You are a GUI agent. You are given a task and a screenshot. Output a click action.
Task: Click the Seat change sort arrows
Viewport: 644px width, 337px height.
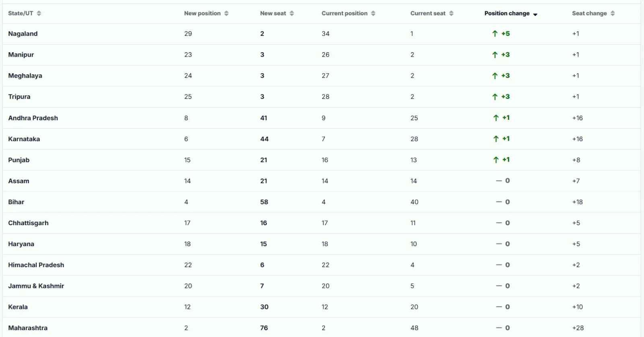click(613, 13)
